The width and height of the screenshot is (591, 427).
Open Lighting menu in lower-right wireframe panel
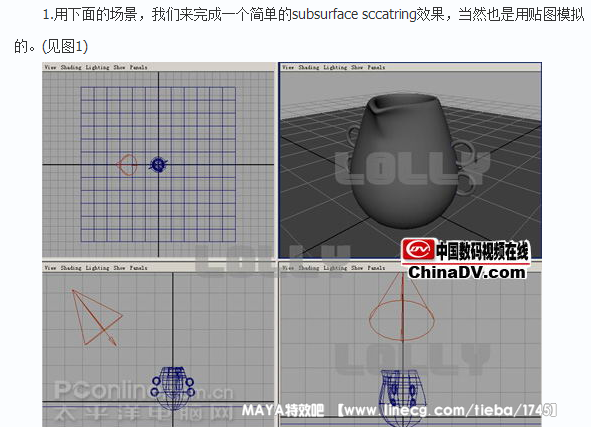(335, 268)
